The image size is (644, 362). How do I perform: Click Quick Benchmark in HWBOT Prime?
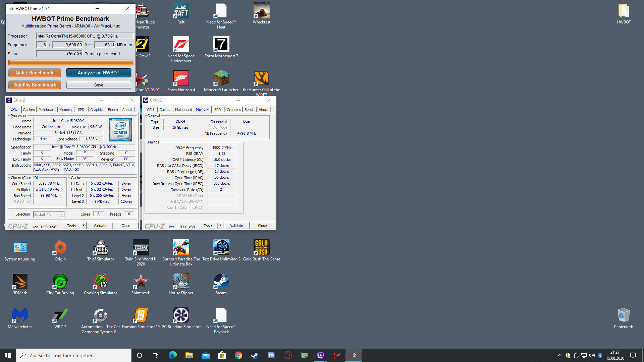pyautogui.click(x=35, y=73)
